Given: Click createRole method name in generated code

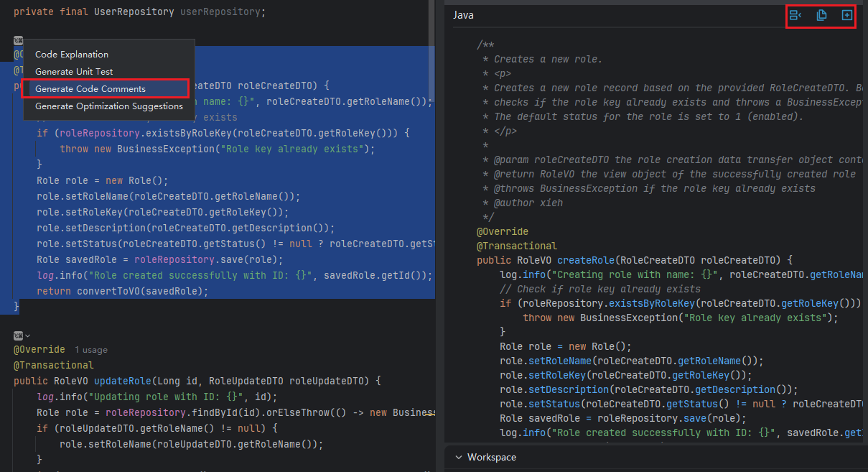Looking at the screenshot, I should [x=586, y=260].
